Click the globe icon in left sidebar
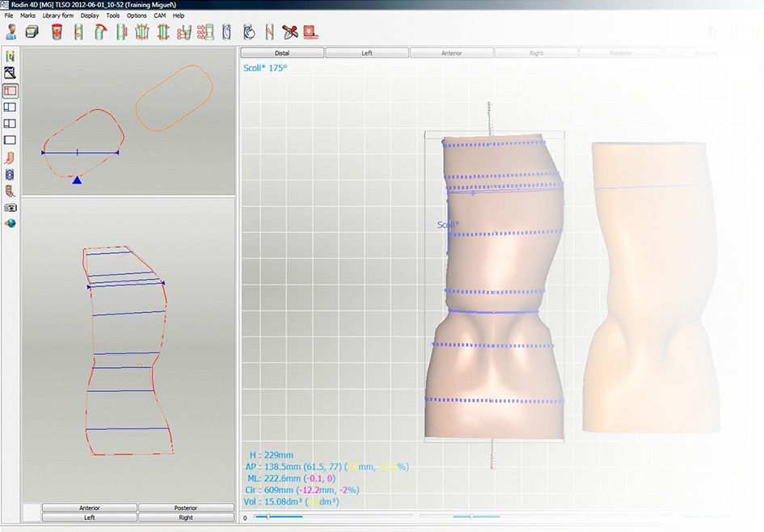764x532 pixels. (x=11, y=224)
